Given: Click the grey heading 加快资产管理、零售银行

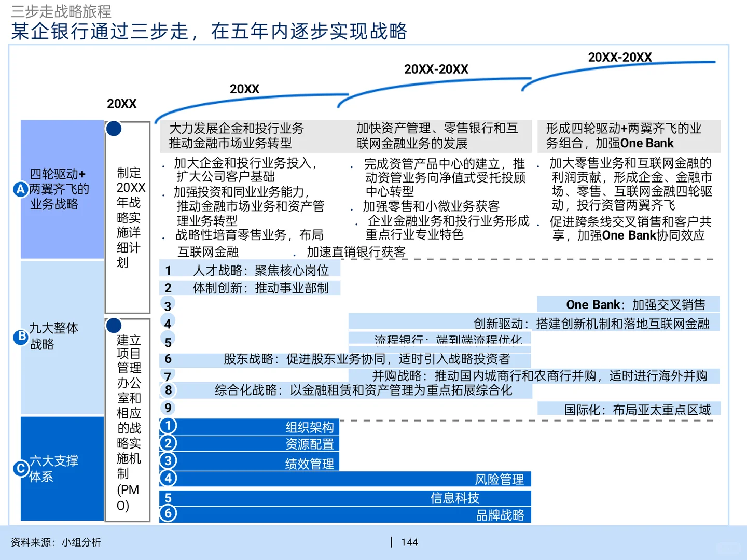Looking at the screenshot, I should 437,136.
